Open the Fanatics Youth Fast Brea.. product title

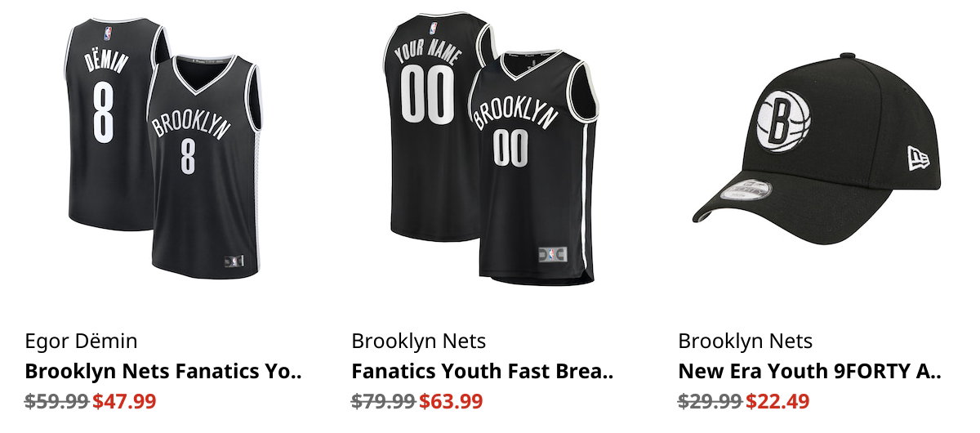482,372
